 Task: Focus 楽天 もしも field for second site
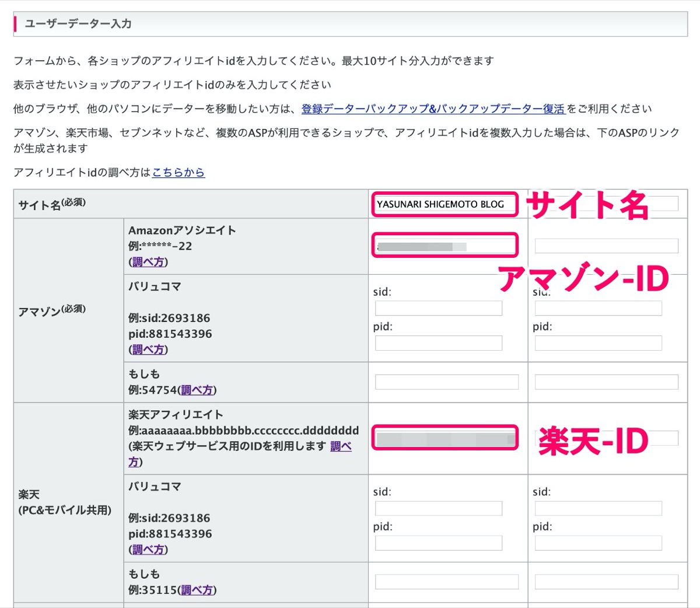coord(607,582)
